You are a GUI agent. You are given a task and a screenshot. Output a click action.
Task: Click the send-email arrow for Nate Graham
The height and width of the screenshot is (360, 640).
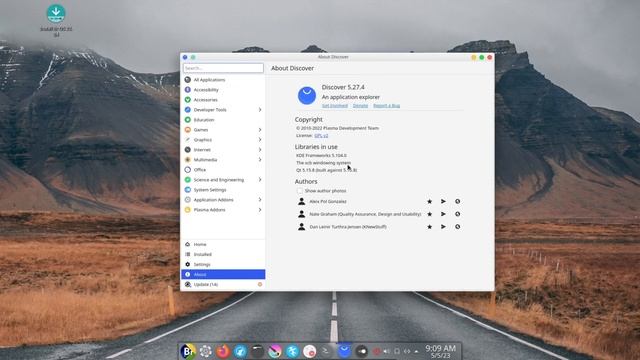443,214
